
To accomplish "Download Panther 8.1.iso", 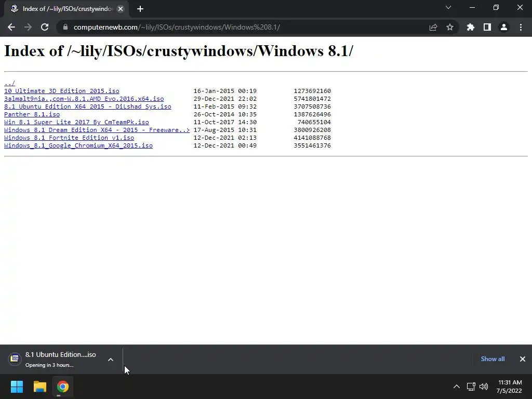I will tap(32, 114).
